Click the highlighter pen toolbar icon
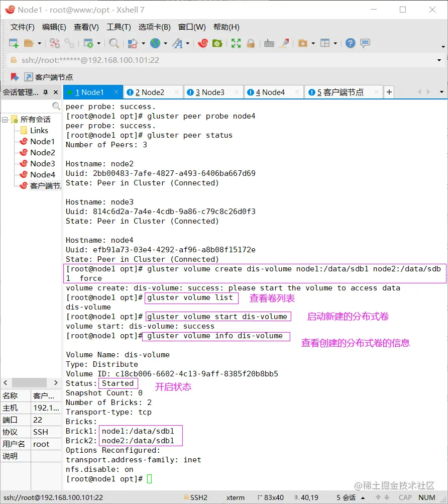448x504 pixels. pos(284,43)
